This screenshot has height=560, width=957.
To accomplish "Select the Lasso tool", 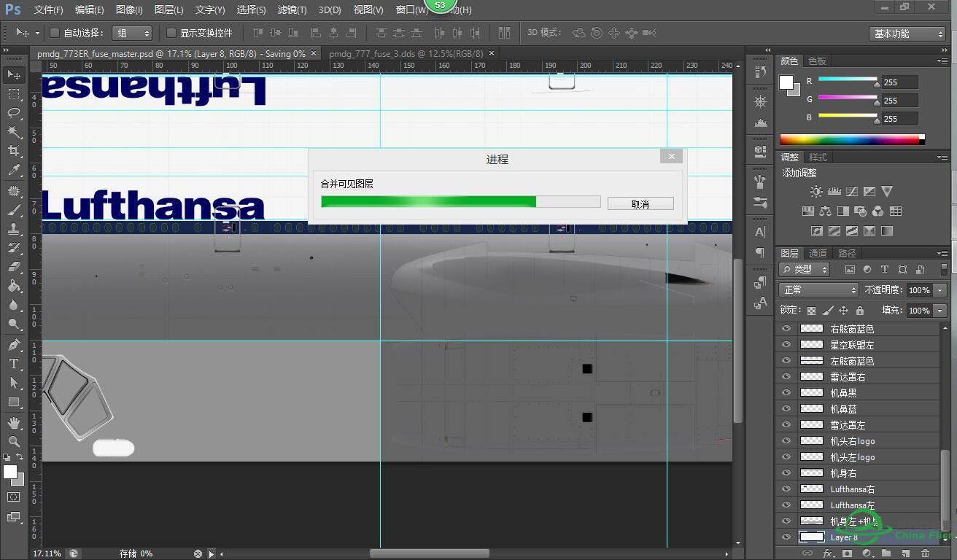I will (14, 113).
